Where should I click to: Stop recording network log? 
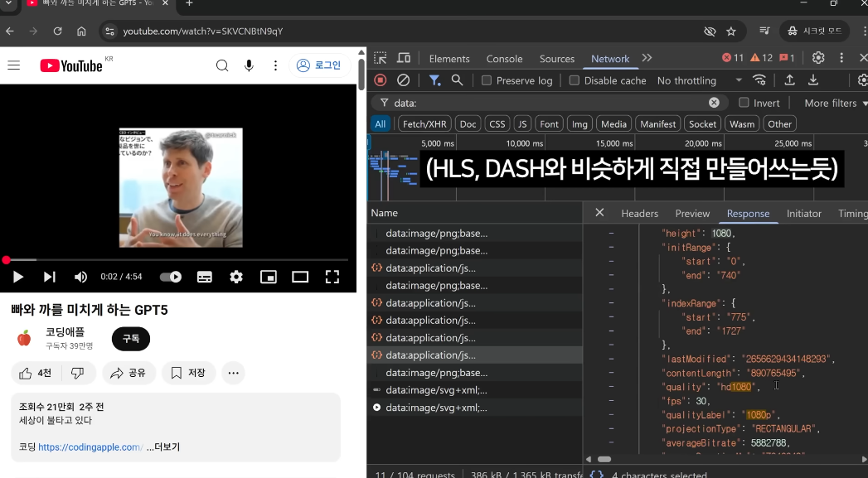click(381, 80)
